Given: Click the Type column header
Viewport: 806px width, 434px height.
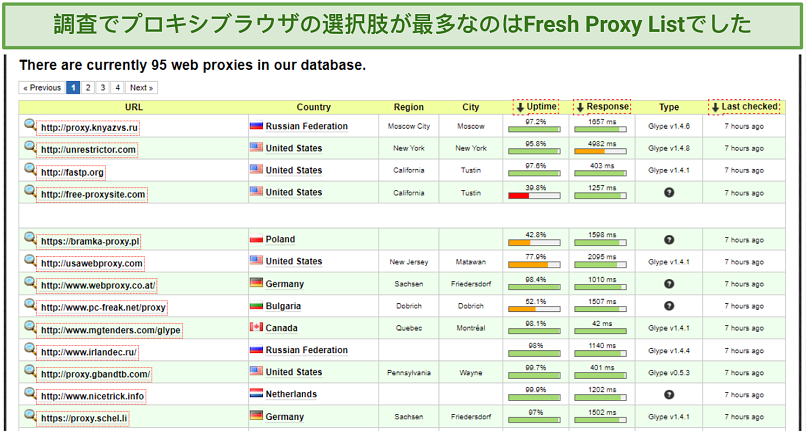Looking at the screenshot, I should coord(669,107).
